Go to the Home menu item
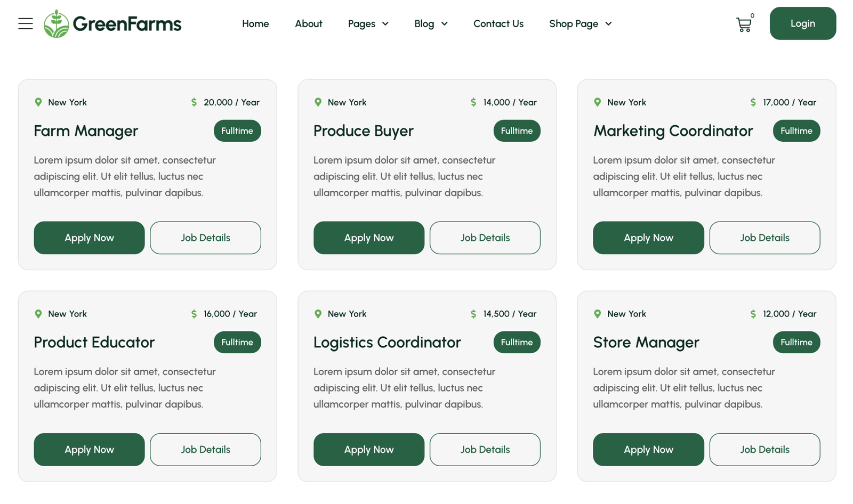The image size is (853, 504). tap(255, 24)
